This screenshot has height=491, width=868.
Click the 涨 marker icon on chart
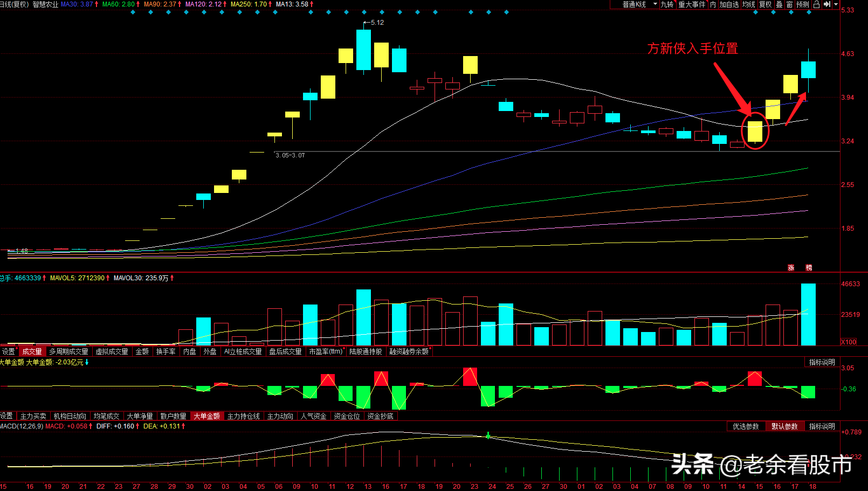791,267
